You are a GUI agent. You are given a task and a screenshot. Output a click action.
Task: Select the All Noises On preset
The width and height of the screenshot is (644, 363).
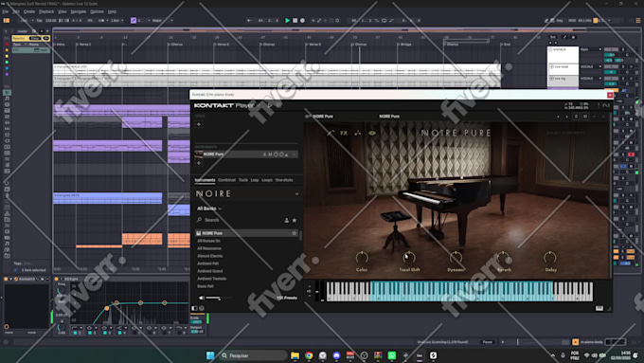(x=208, y=241)
